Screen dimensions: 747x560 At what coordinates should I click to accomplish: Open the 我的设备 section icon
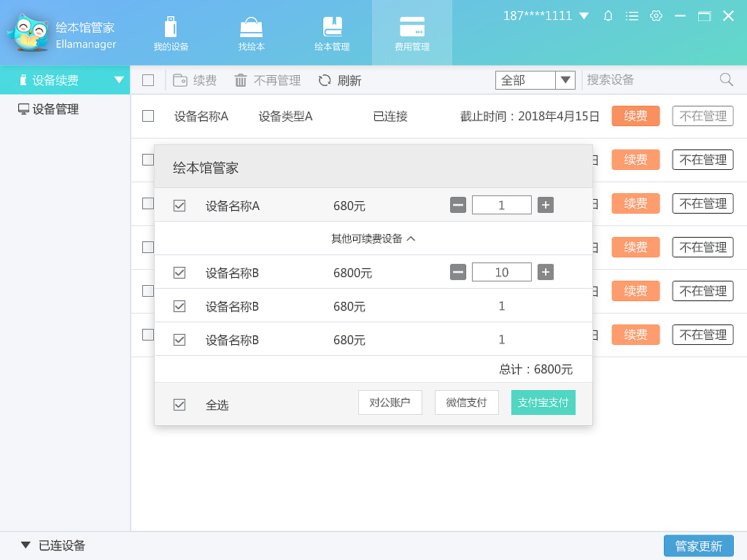point(172,25)
